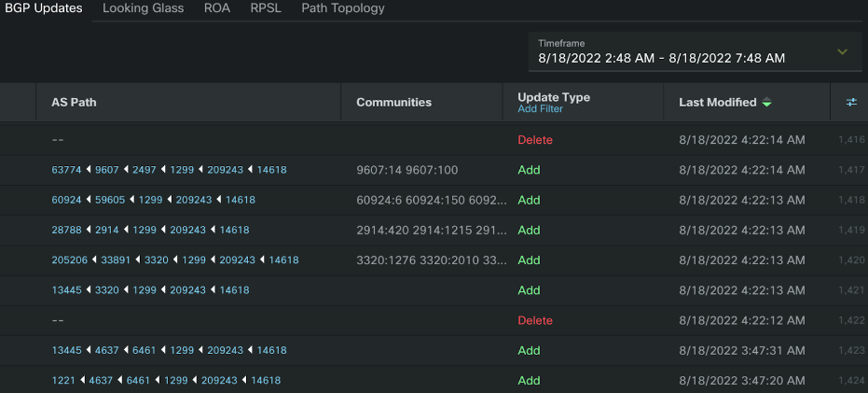
Task: Select the BGP Updates tab
Action: pyautogui.click(x=44, y=8)
